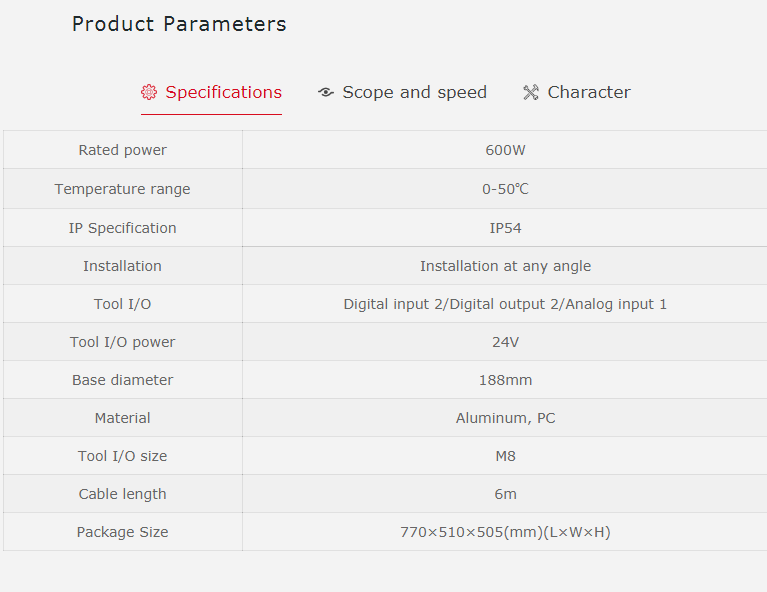Select the Character tab
The height and width of the screenshot is (592, 767).
(589, 93)
